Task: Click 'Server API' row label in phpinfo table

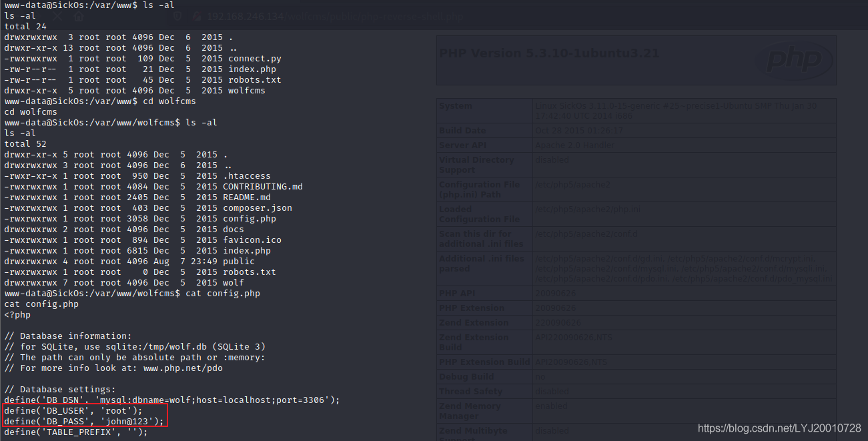Action: 462,145
